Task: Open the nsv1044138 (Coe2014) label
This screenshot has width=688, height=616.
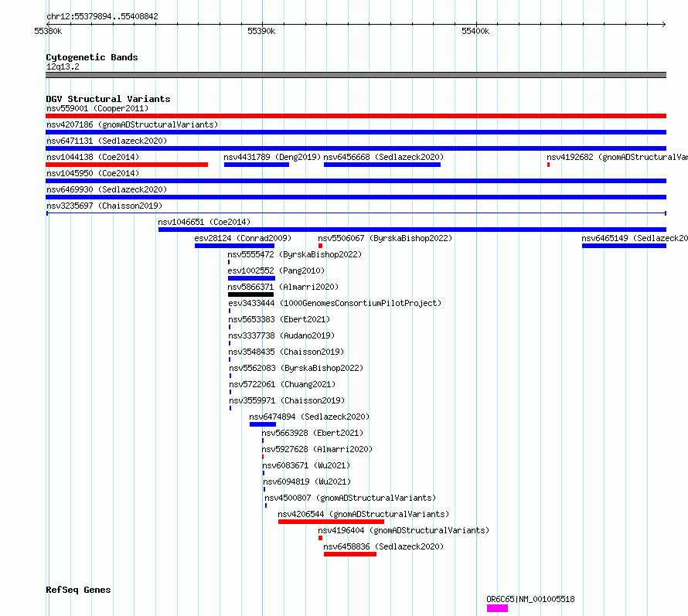Action: (x=93, y=157)
